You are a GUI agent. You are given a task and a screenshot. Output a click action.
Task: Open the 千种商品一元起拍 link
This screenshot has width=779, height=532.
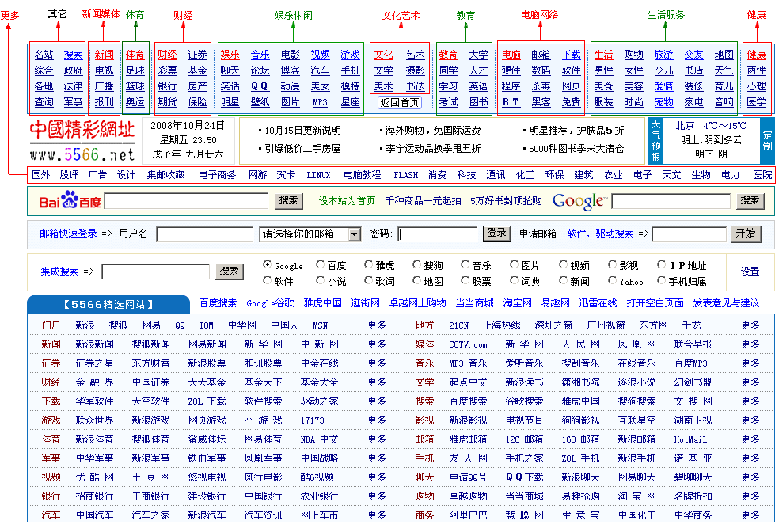tap(424, 200)
